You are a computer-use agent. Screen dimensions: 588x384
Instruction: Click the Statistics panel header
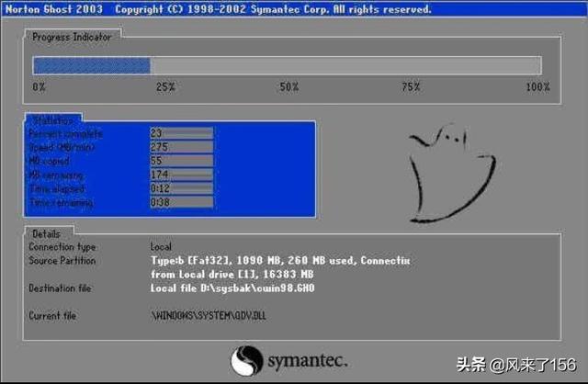[x=54, y=119]
